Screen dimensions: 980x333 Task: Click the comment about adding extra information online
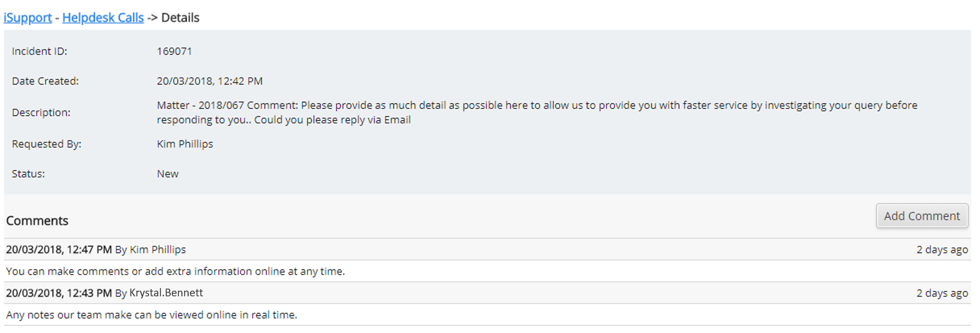175,272
